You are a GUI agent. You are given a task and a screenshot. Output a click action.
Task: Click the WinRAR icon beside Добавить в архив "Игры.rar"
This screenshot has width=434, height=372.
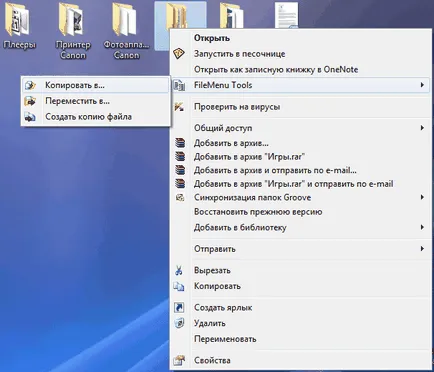[x=180, y=156]
